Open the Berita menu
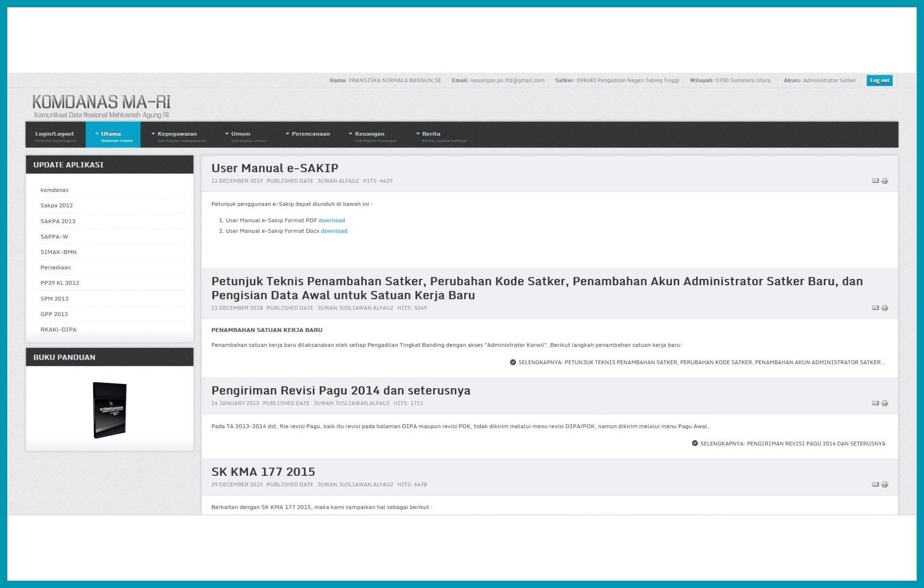 [431, 135]
